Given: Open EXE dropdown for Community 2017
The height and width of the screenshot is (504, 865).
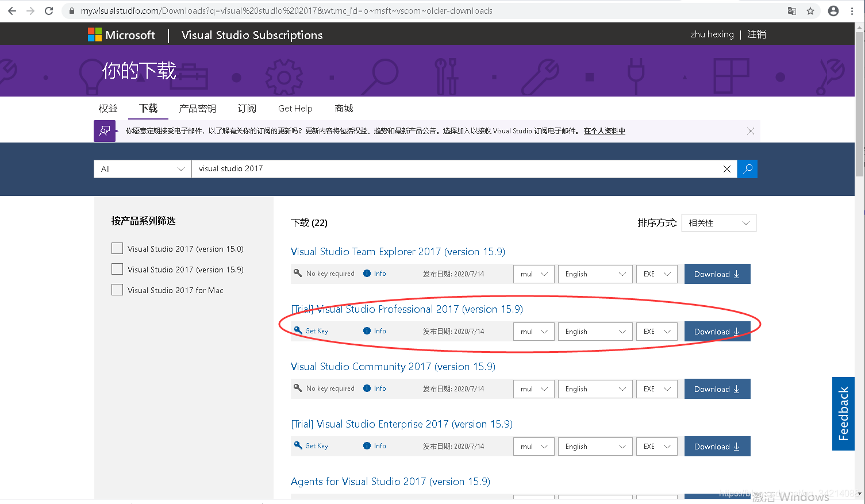Looking at the screenshot, I should (657, 389).
